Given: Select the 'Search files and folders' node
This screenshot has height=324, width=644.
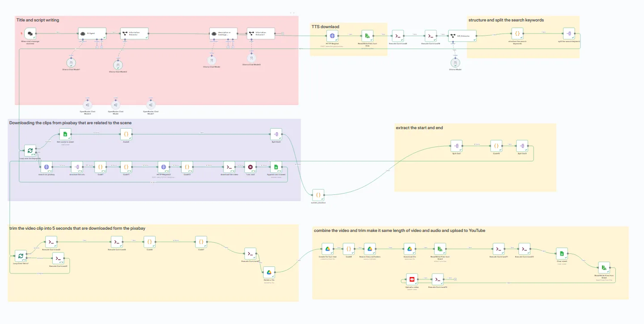Looking at the screenshot, I should 370,249.
